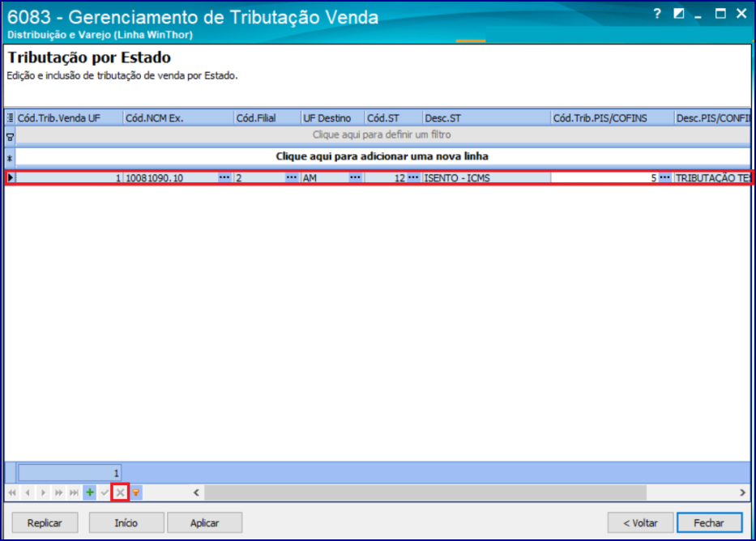
Task: Cancel edit with the X navigator icon
Action: point(120,492)
